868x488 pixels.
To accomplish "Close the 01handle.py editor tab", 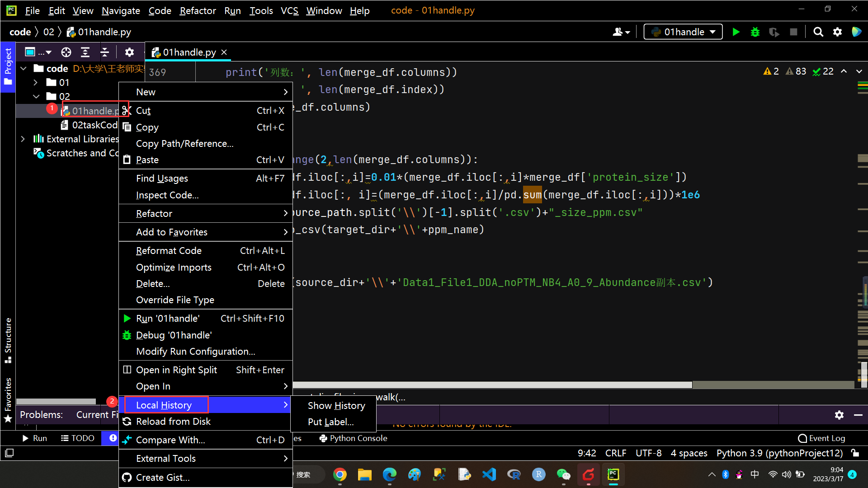I will coord(224,52).
